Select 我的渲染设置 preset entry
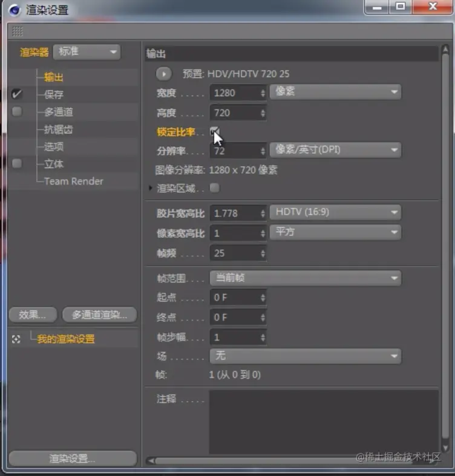Viewport: 455px width, 476px height. click(66, 339)
